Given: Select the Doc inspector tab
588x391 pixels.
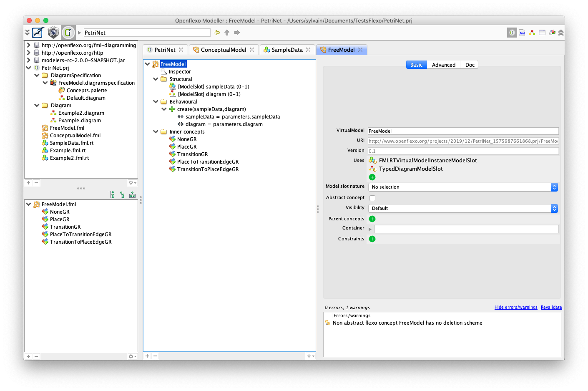Looking at the screenshot, I should point(470,65).
